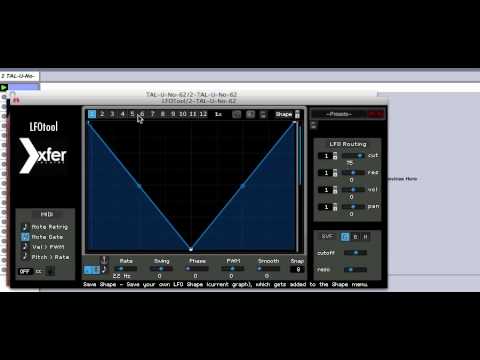Click the OFF MIDI CC button

[x=25, y=271]
